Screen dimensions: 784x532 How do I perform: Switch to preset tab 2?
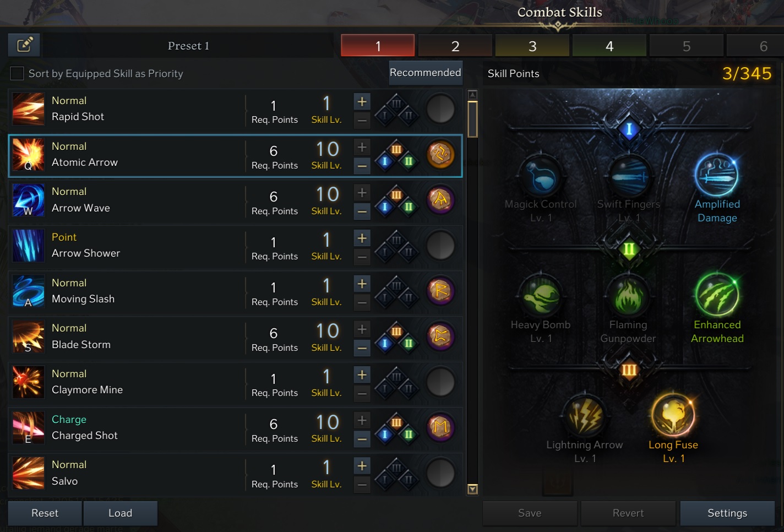[455, 46]
